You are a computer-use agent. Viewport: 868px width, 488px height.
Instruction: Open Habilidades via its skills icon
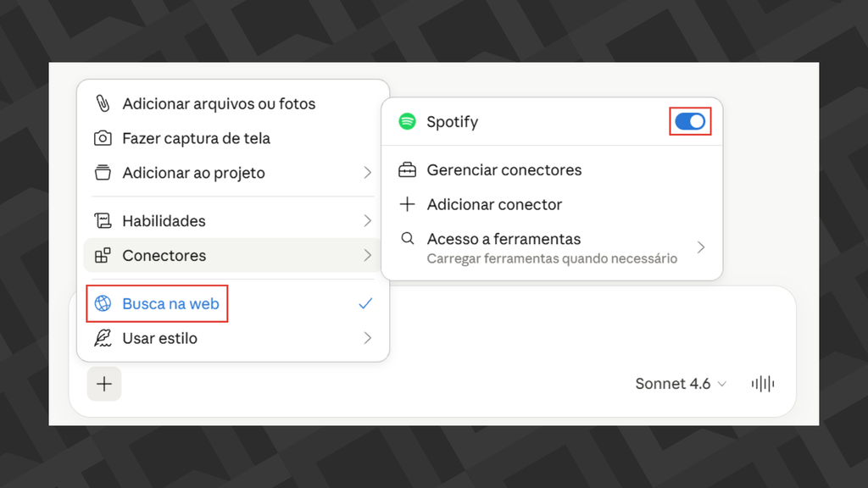coord(103,220)
